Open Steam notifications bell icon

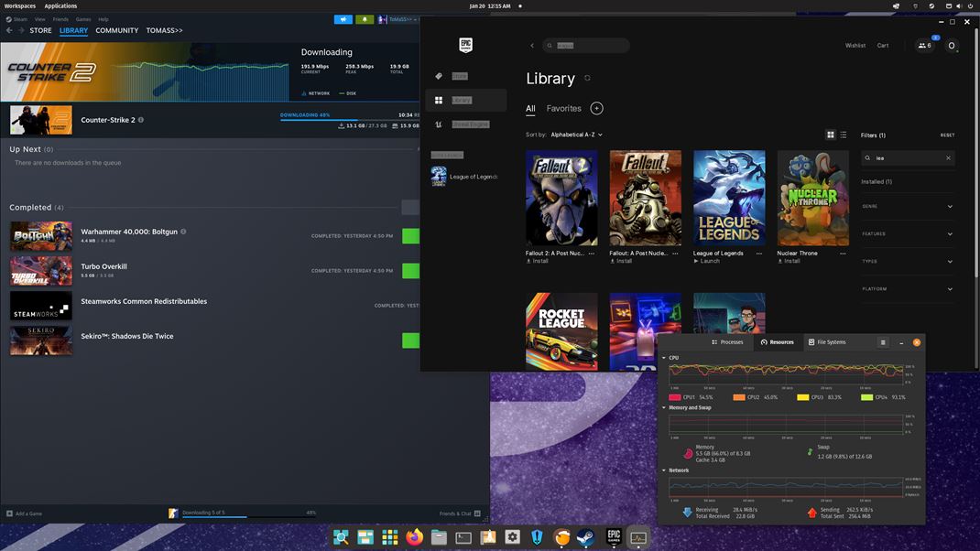coord(365,19)
